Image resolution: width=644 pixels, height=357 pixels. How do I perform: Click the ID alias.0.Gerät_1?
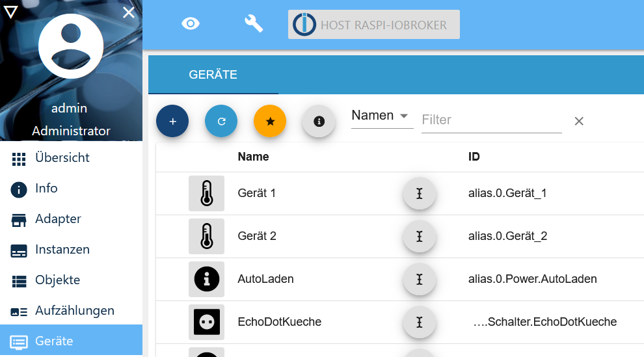coord(507,193)
